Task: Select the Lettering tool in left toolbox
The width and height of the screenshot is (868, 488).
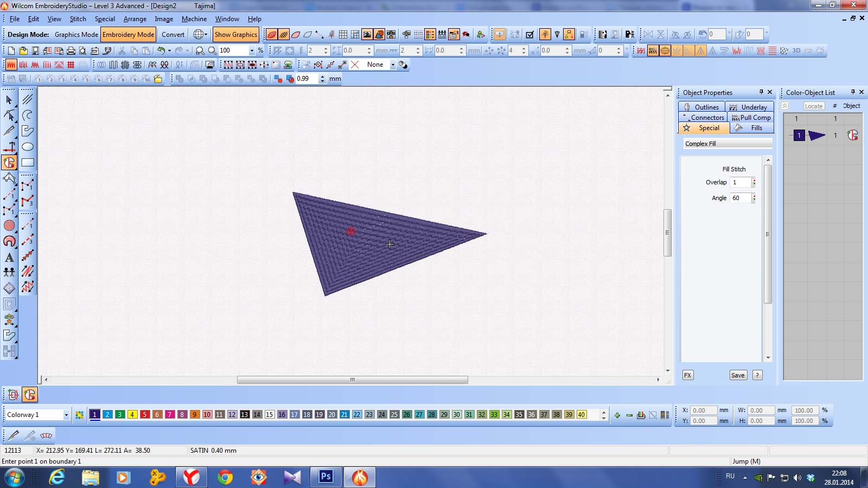Action: 9,258
